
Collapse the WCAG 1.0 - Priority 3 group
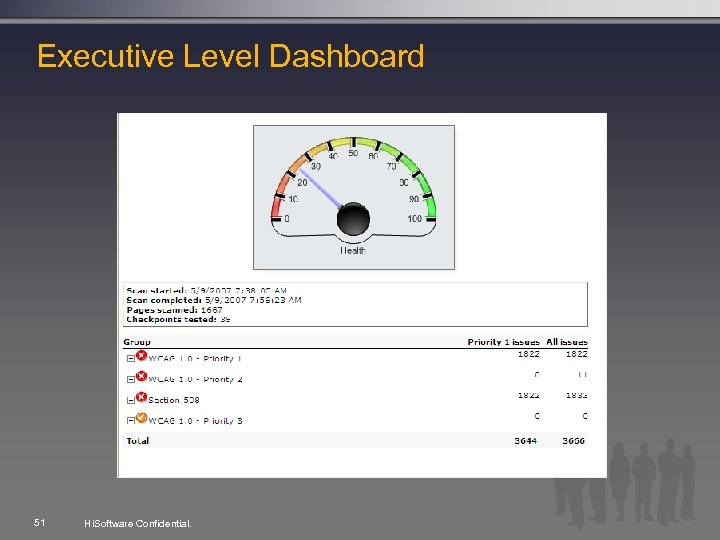pos(130,420)
